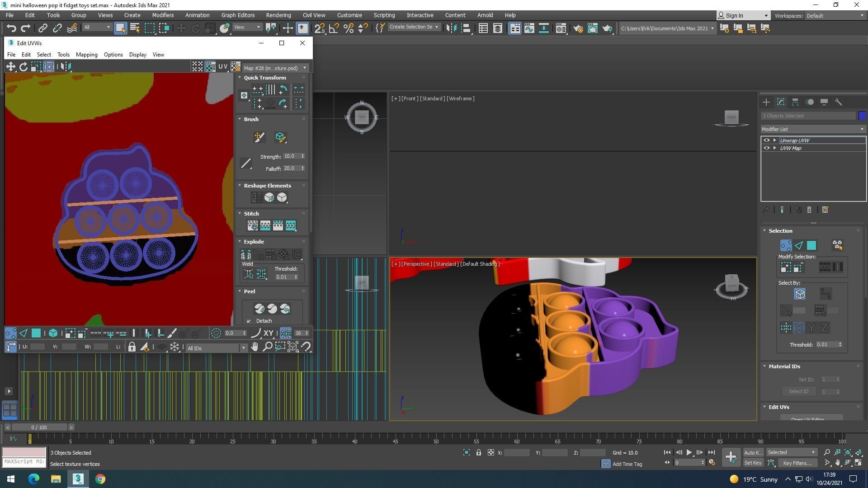Viewport: 868px width, 488px height.
Task: Toggle visibility of UVW Map modifier
Action: (766, 148)
